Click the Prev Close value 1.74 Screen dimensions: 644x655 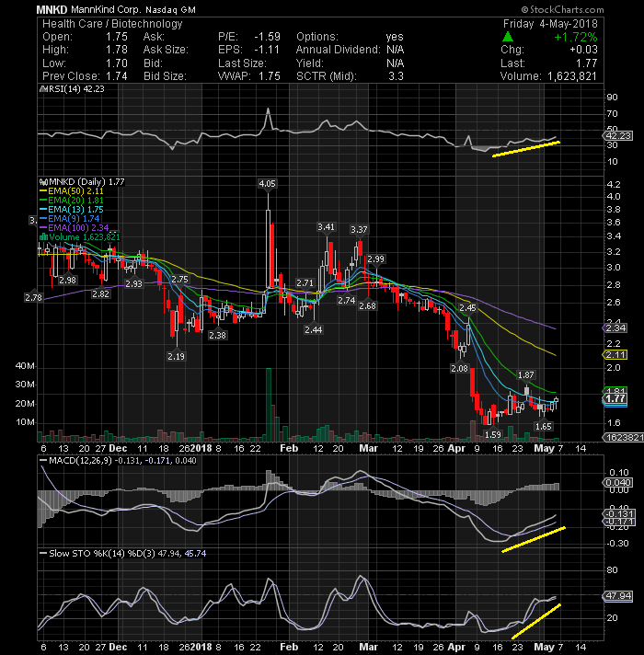(117, 76)
